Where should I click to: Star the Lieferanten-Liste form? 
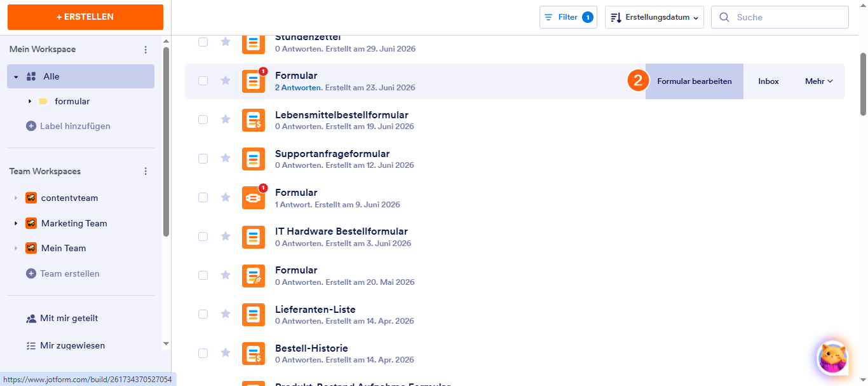coord(226,314)
